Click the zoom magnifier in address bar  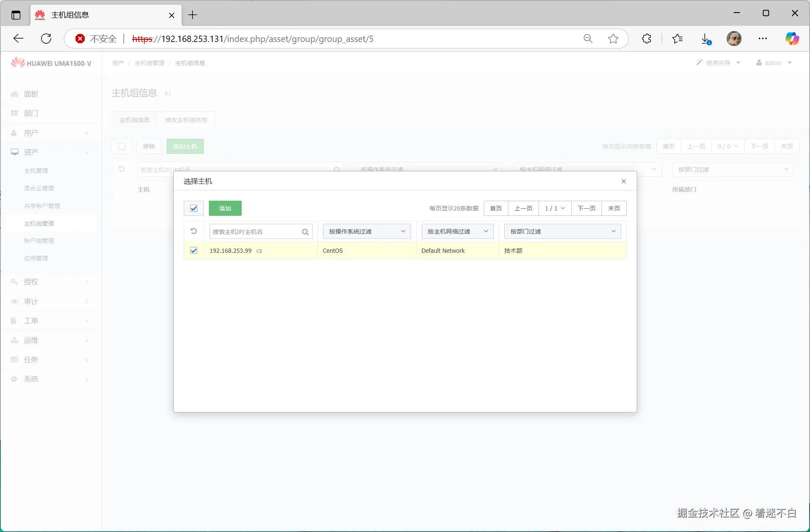(x=588, y=39)
